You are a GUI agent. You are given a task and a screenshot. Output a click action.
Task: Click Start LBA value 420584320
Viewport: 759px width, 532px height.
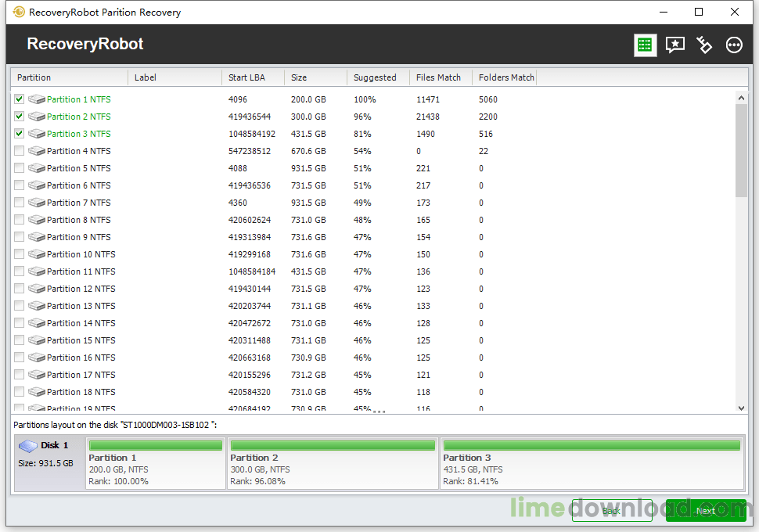250,392
